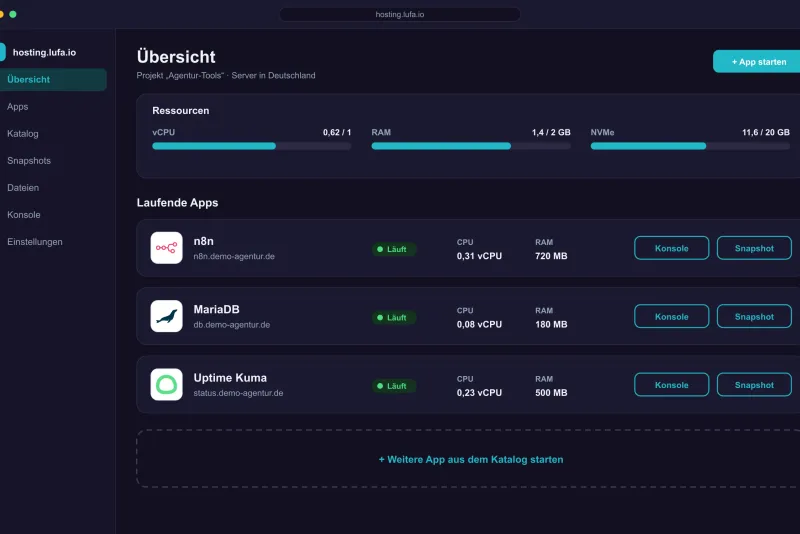Go to Apps in the sidebar
This screenshot has height=534, width=800.
coord(17,107)
